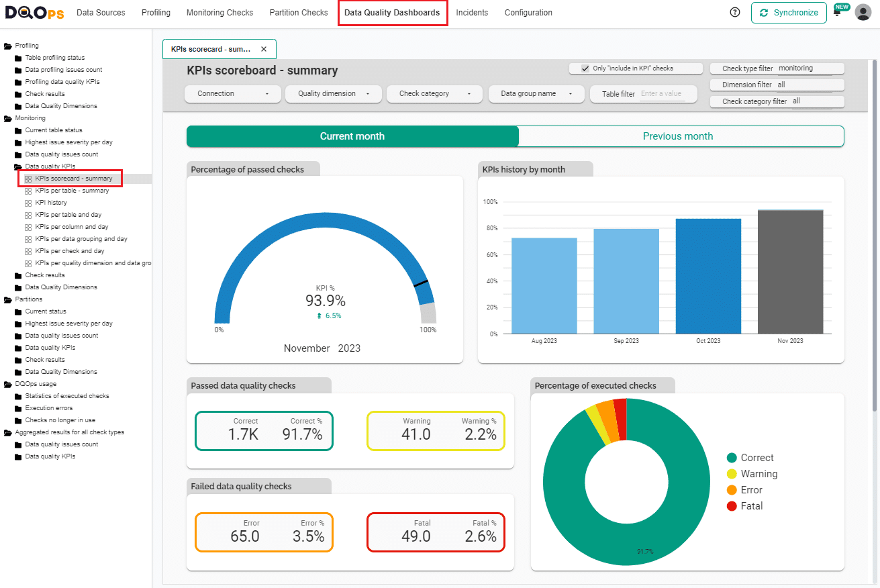Screen dimensions: 880x588
Task: Open the help question mark icon
Action: click(734, 12)
